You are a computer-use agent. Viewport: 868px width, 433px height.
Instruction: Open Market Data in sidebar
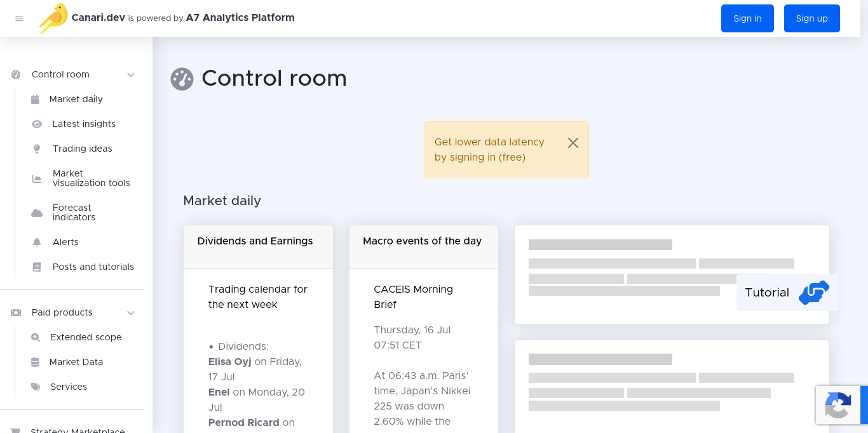coord(76,362)
